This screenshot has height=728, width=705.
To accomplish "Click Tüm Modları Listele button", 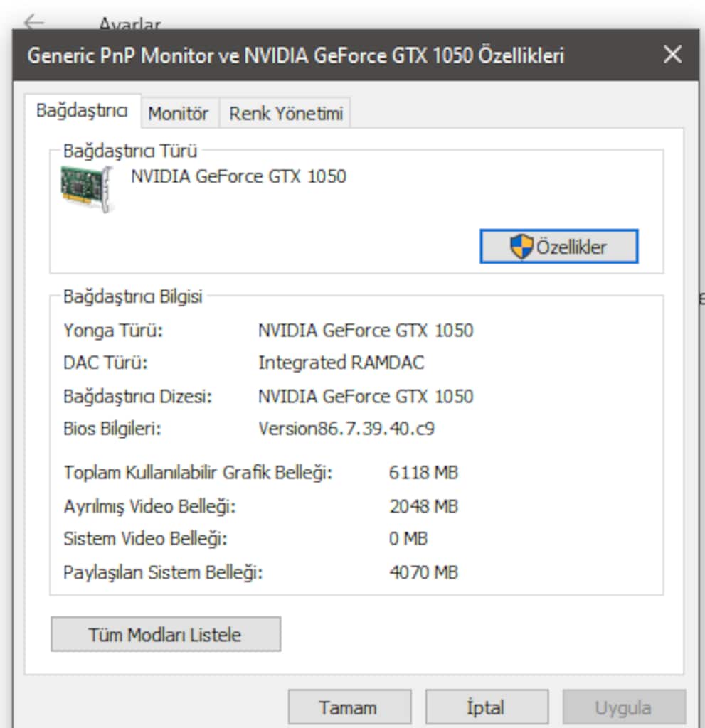I will pyautogui.click(x=166, y=634).
